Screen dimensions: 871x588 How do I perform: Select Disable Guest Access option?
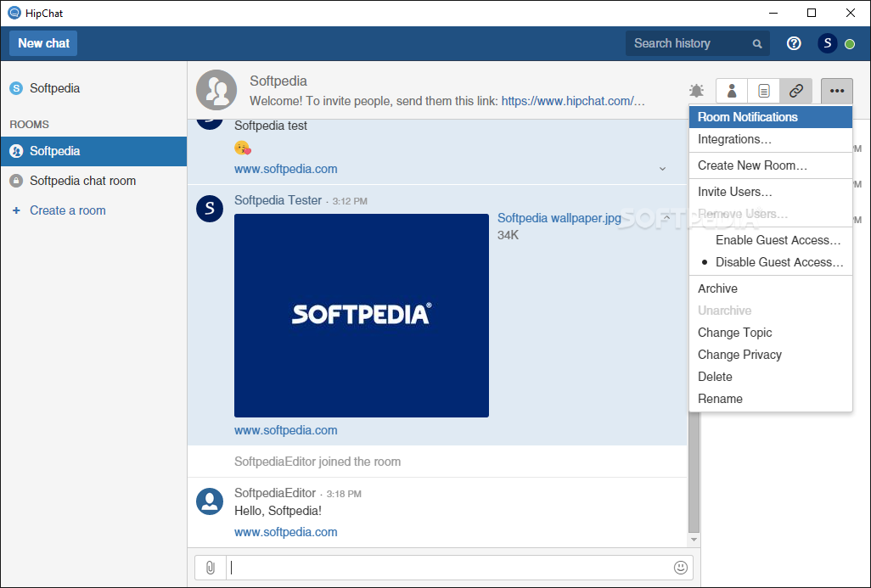[x=771, y=262]
